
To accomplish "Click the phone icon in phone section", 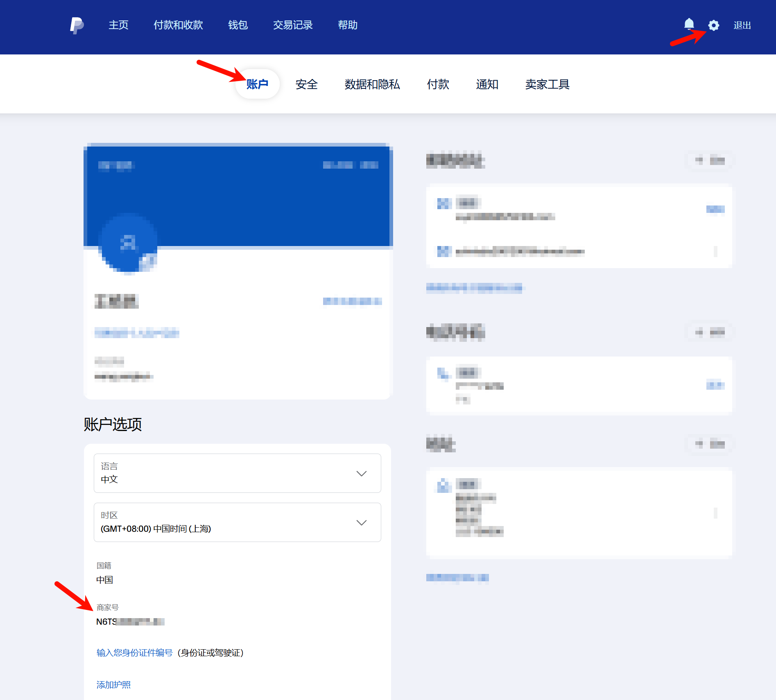I will (444, 374).
